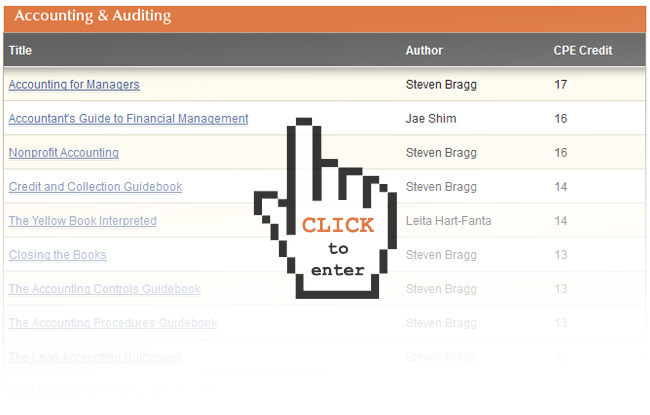Open the Accounting for Managers link
This screenshot has height=415, width=650.
(74, 85)
